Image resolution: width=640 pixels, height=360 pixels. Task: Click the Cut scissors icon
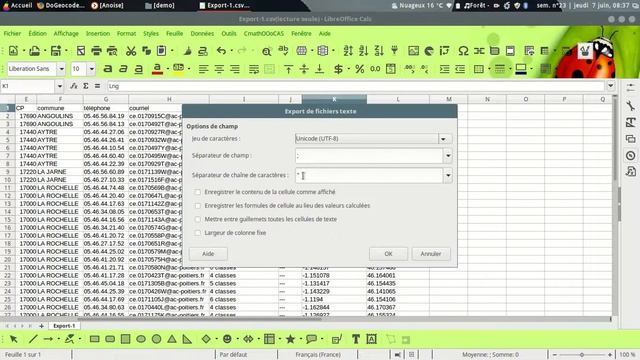(131, 51)
